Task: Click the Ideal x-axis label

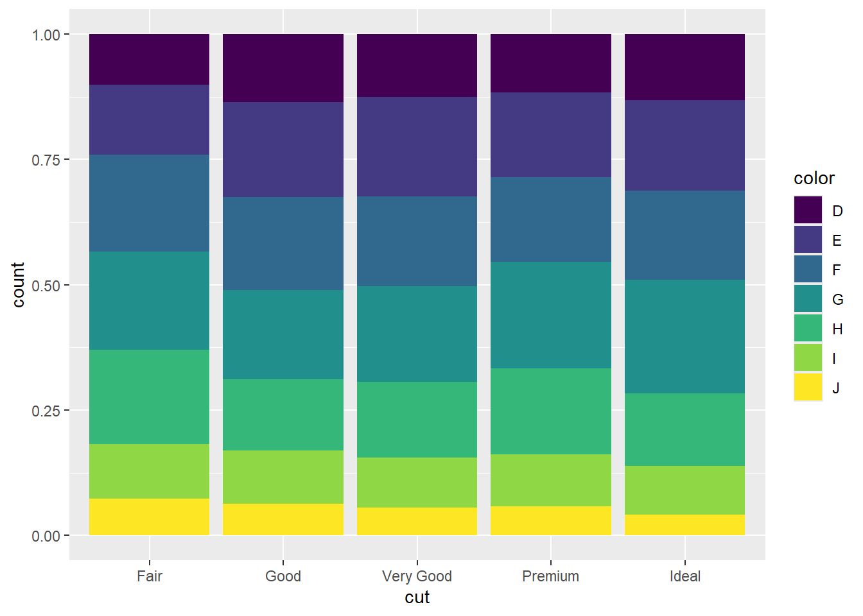Action: point(685,576)
